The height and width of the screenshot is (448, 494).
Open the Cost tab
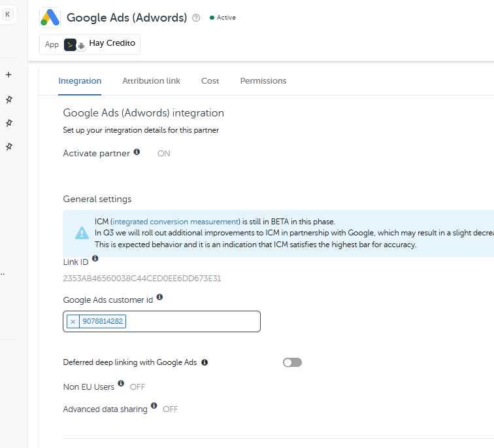[x=210, y=81]
